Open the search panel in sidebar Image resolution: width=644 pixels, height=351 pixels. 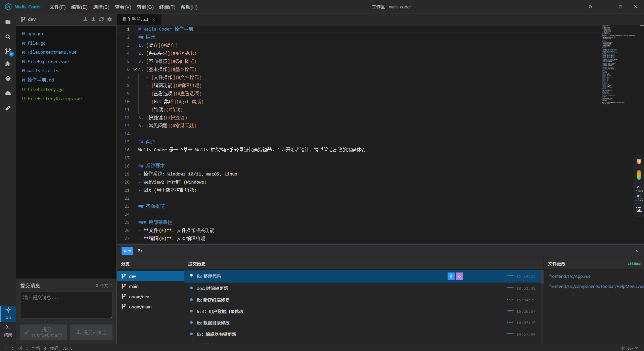(x=8, y=37)
